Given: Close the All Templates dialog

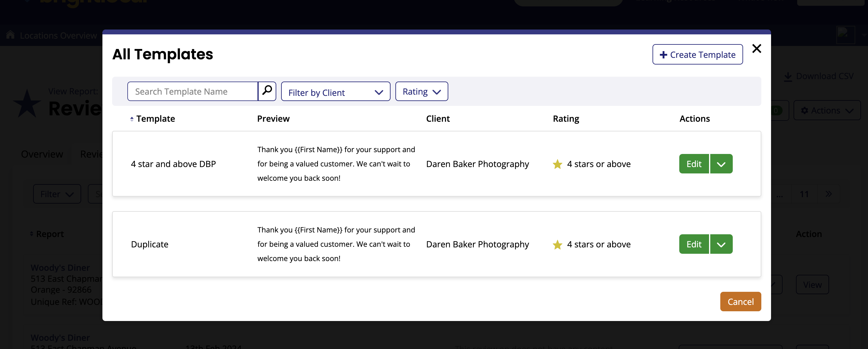Looking at the screenshot, I should (756, 49).
